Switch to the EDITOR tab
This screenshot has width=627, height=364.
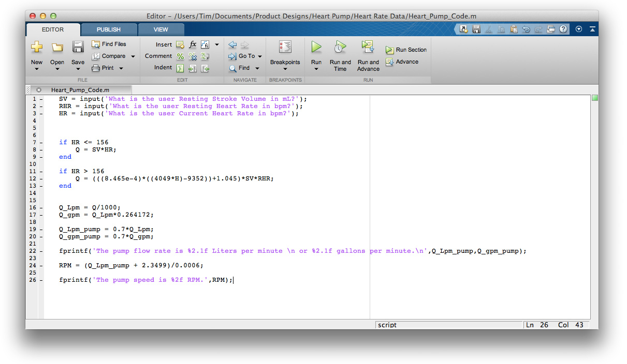(x=53, y=29)
